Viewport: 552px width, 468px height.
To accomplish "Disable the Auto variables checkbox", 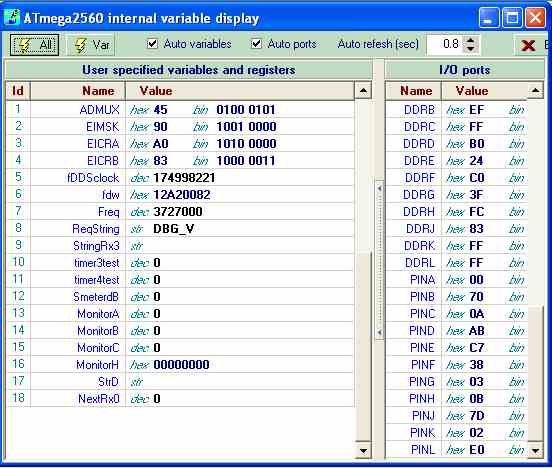I will point(152,44).
